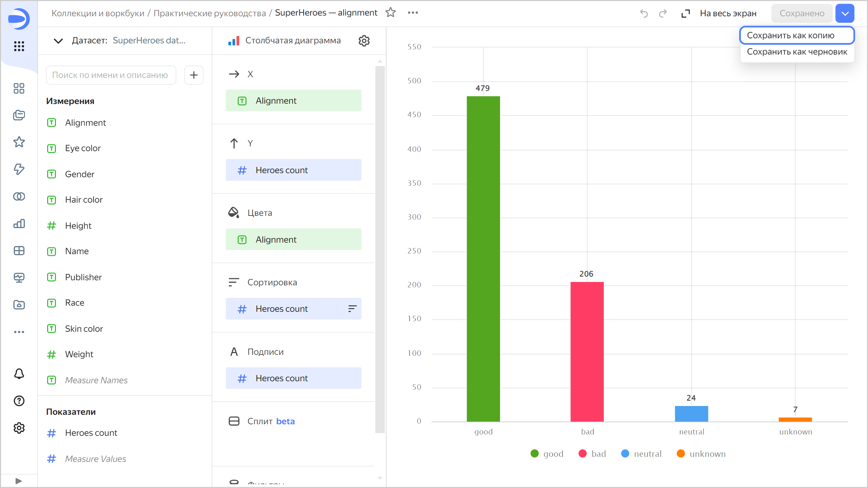
Task: Click the undo arrow icon
Action: tap(644, 13)
